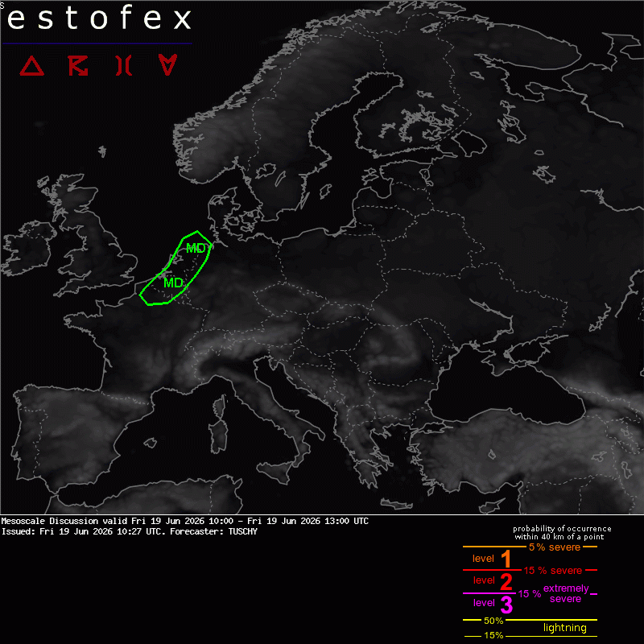Screen dimensions: 644x644
Task: Click the level 2 red legend entry
Action: point(493,580)
